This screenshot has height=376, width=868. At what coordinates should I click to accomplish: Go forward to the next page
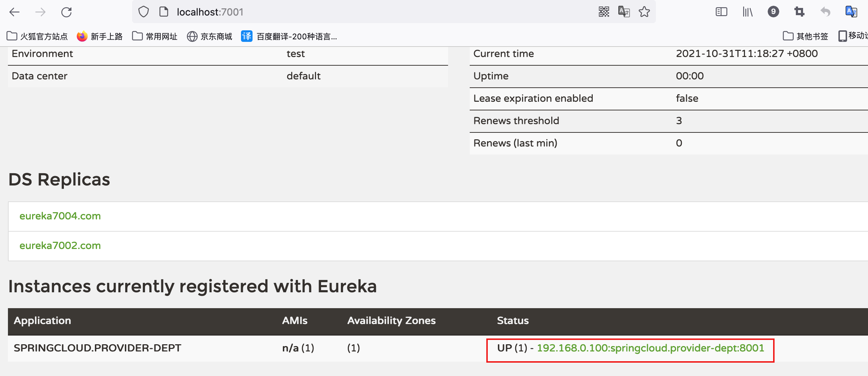click(40, 12)
